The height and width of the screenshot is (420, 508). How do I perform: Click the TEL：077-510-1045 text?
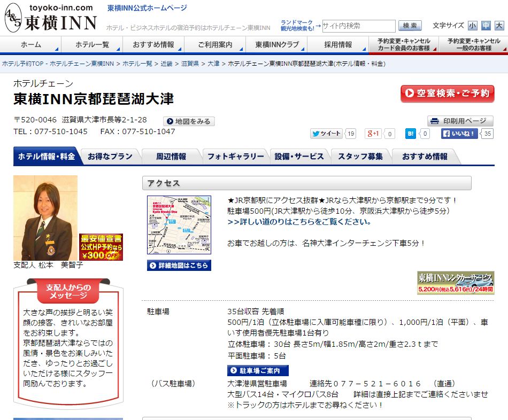pos(51,131)
